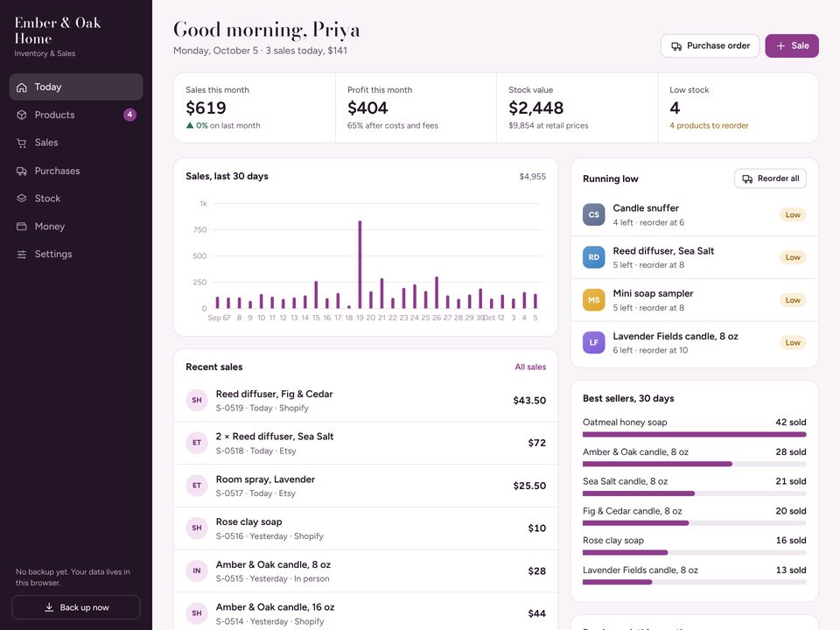Viewport: 840px width, 630px height.
Task: Click Back up now
Action: click(x=76, y=607)
